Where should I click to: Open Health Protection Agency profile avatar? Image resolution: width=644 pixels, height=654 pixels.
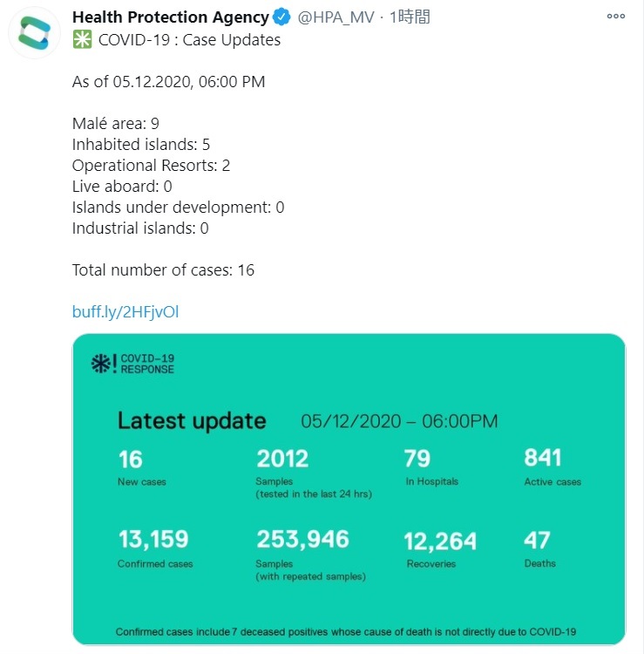34,32
